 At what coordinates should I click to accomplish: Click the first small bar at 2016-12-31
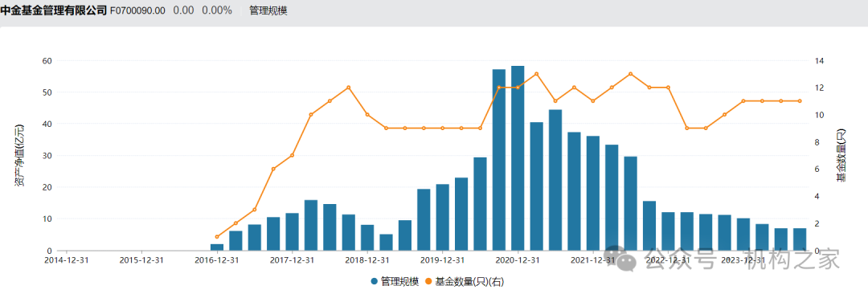coord(217,247)
